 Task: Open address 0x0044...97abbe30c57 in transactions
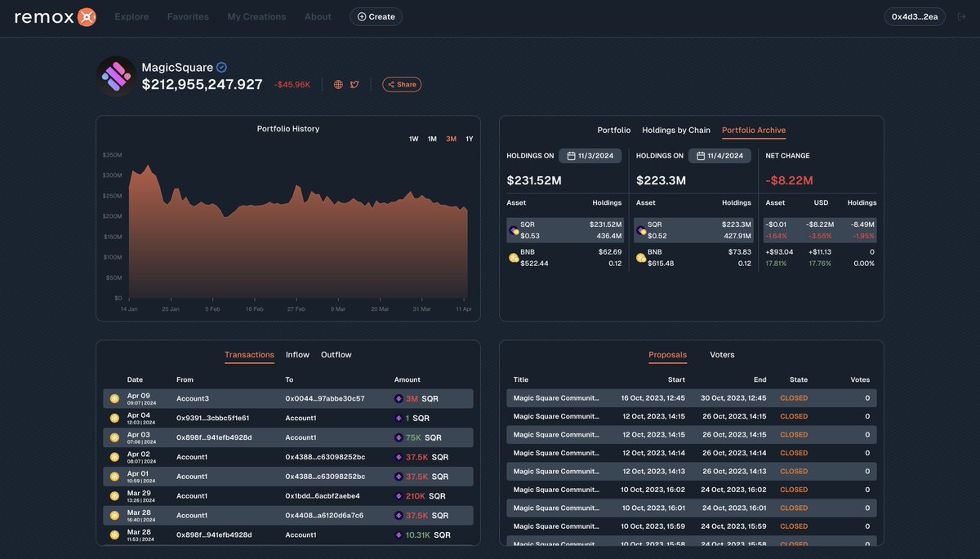point(325,398)
